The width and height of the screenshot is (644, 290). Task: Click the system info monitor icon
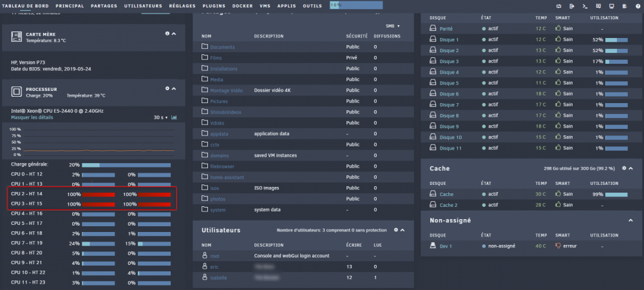[612, 6]
